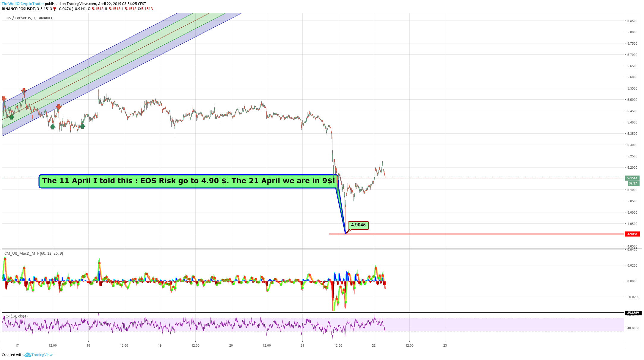Click date label 19 on the time axis
The image size is (644, 360).
pyautogui.click(x=160, y=345)
